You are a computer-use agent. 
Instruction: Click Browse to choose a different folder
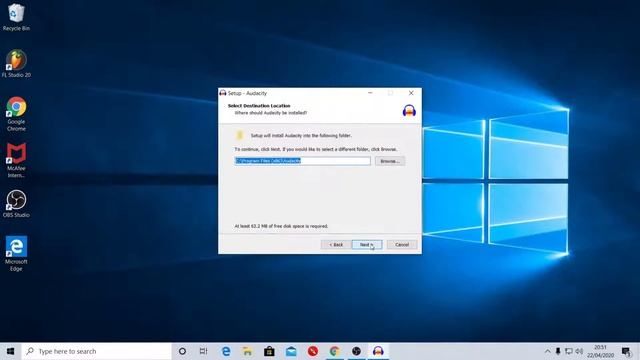point(390,161)
